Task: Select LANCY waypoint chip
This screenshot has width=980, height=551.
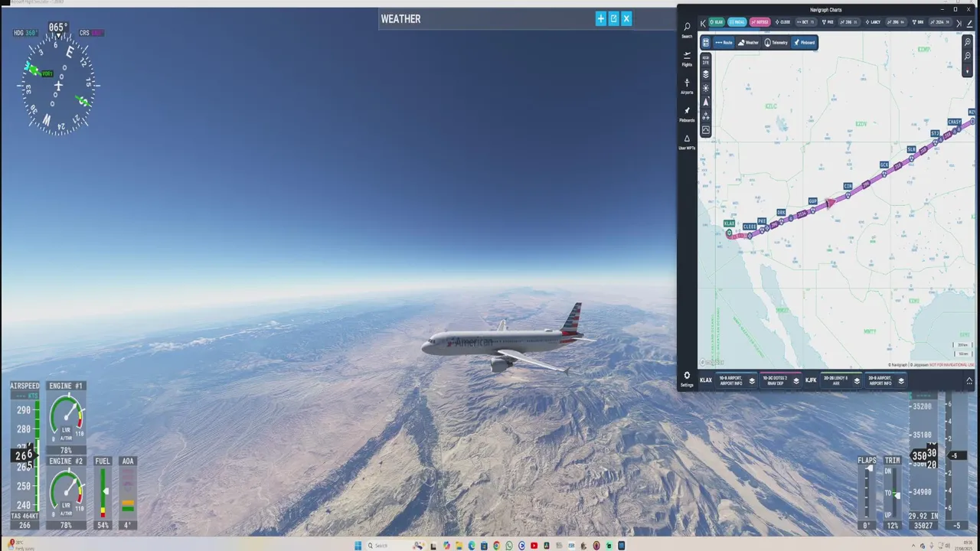Action: point(873,22)
